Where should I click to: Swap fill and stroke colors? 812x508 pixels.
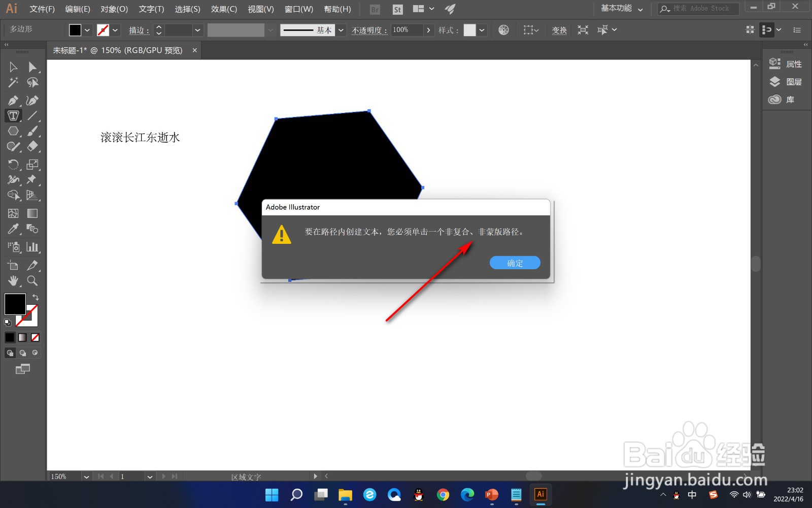(x=36, y=297)
